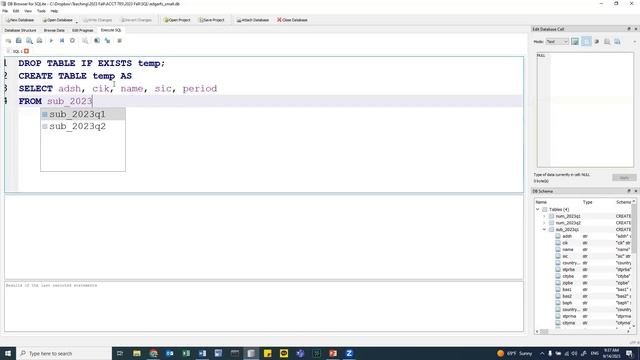The image size is (640, 360).
Task: Toggle the highlighted word wrap icon
Action: point(586,42)
